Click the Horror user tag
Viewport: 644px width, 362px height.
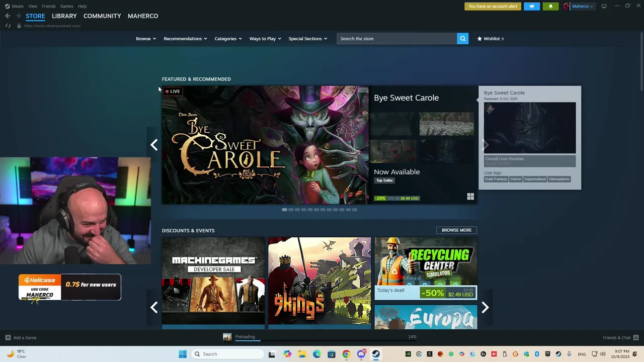click(516, 179)
